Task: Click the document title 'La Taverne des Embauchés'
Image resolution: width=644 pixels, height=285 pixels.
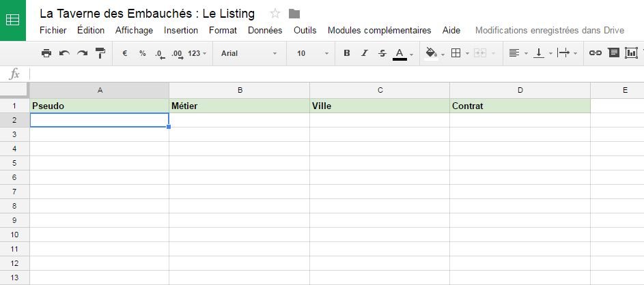Action: (x=147, y=14)
